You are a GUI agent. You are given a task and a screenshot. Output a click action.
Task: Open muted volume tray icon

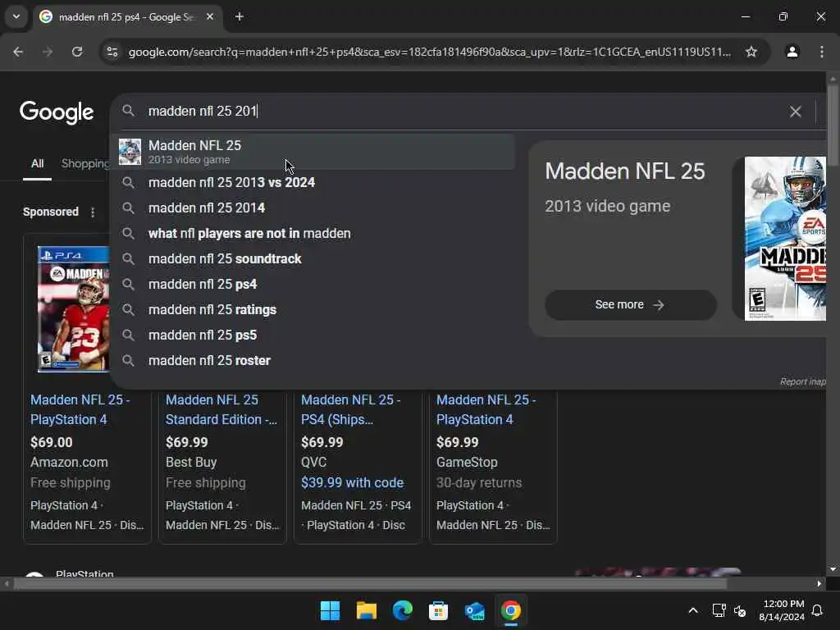[x=740, y=610]
